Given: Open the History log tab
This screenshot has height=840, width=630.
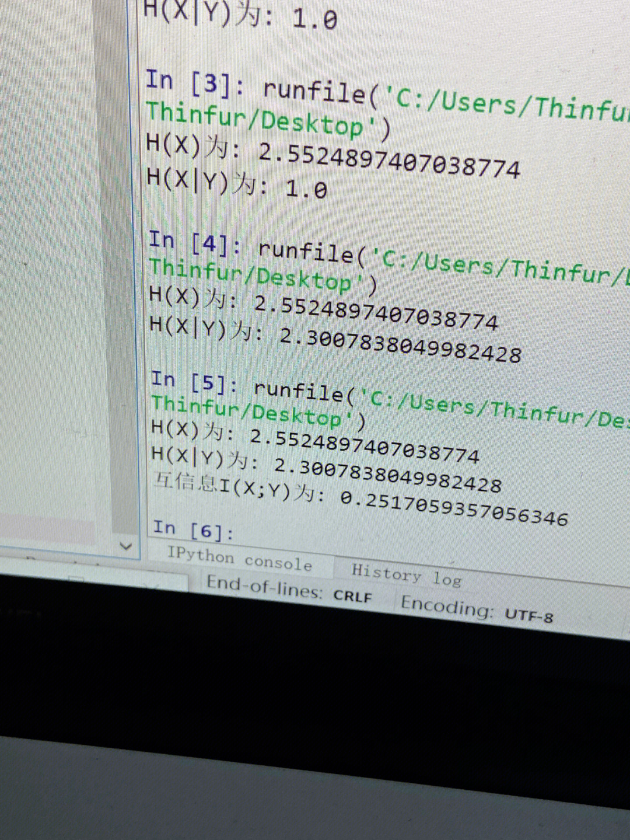Looking at the screenshot, I should tap(407, 574).
